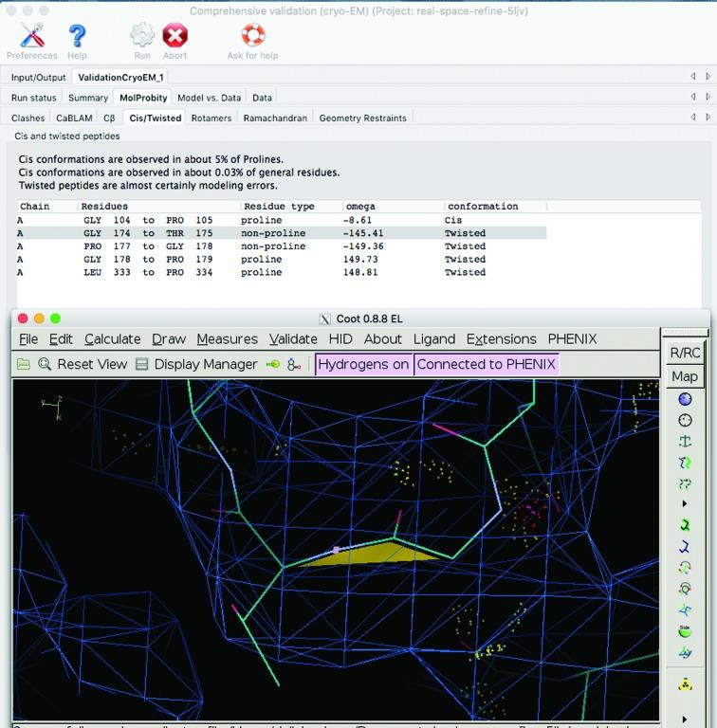Select the Rigid Body Fit Zone icon
This screenshot has width=717, height=728.
coord(685,442)
